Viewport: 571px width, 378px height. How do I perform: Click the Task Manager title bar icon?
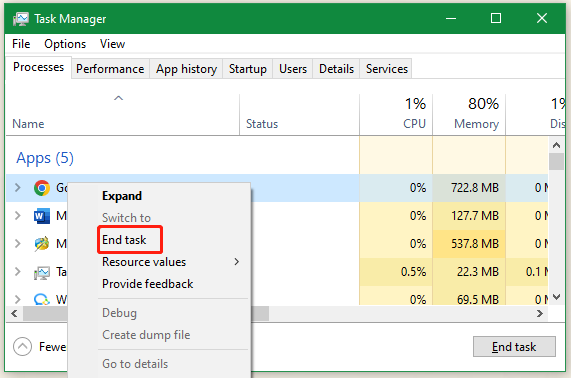point(20,19)
